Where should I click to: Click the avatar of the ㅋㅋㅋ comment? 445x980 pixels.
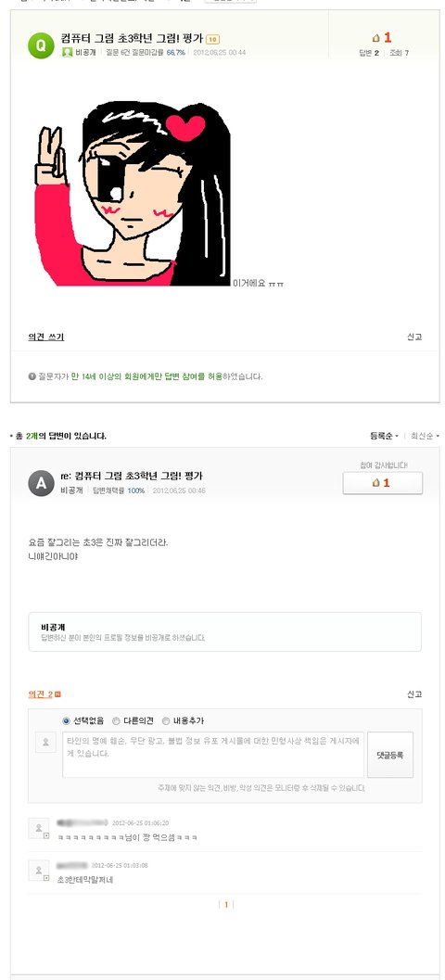click(39, 828)
